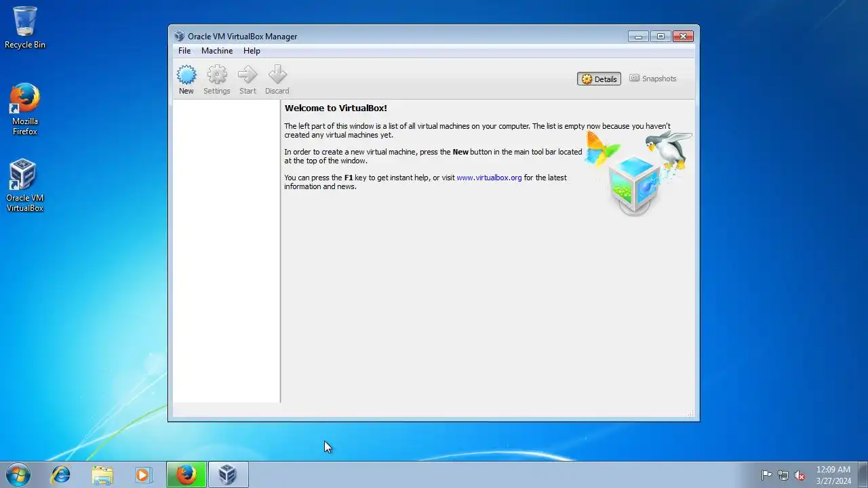
Task: Open the Recycle Bin desktop icon
Action: tap(25, 28)
